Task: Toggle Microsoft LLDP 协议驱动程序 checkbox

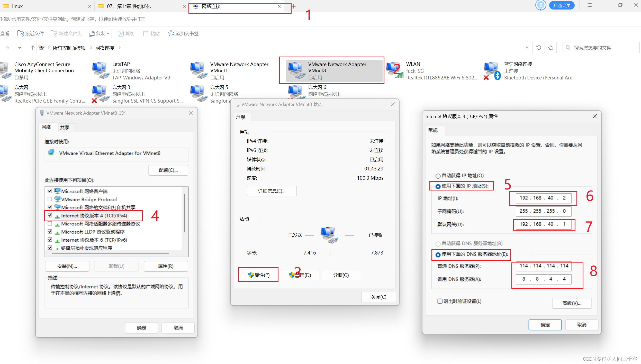Action: (x=50, y=231)
